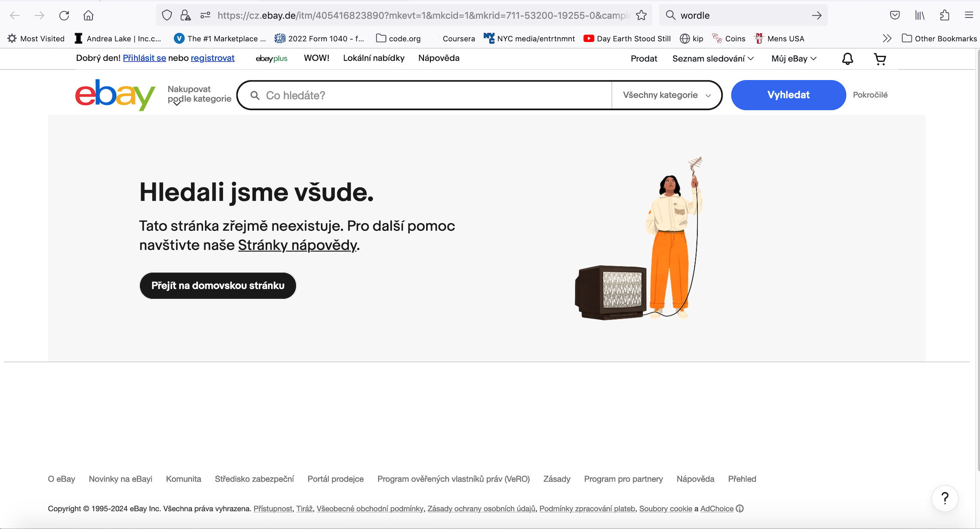Submit the wordle search arrow

tap(817, 15)
